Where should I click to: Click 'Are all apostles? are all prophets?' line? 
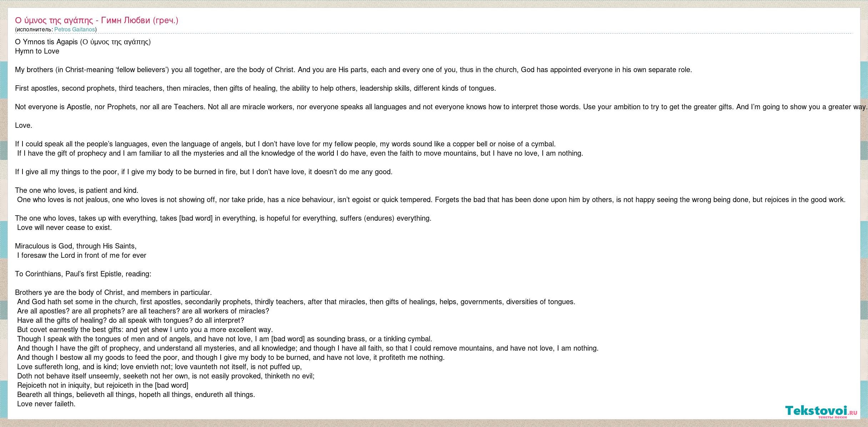tap(143, 311)
